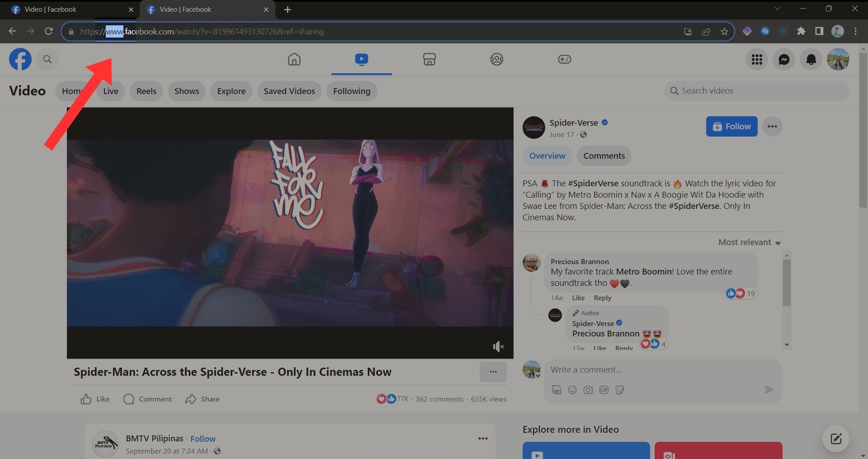Open the Messenger icon in header
This screenshot has height=459, width=868.
[784, 59]
